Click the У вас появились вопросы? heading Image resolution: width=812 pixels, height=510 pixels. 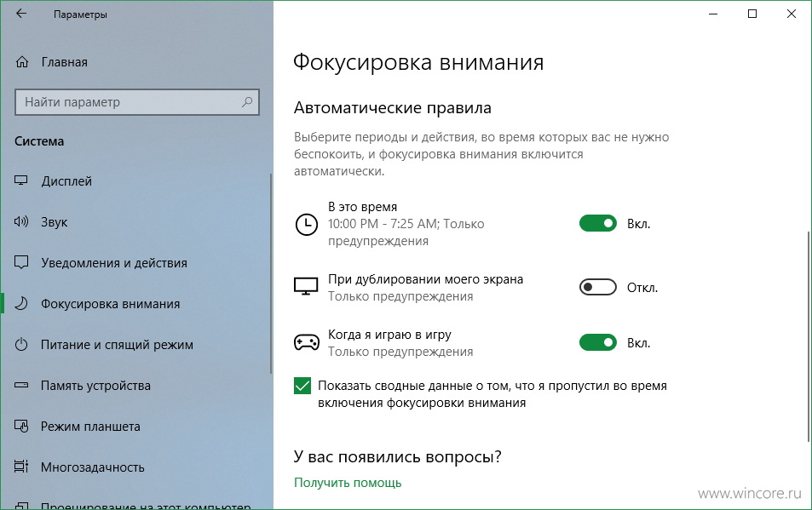pos(398,456)
